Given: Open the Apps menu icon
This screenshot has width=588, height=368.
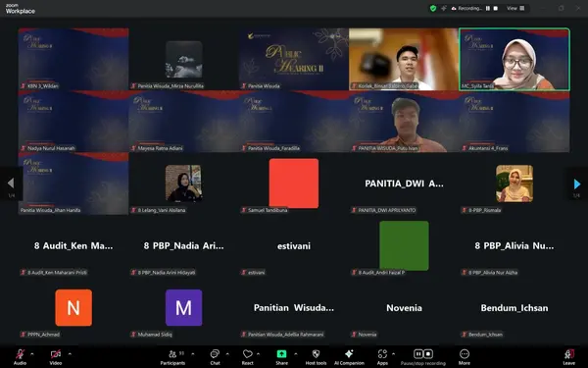Looking at the screenshot, I should [x=382, y=357].
